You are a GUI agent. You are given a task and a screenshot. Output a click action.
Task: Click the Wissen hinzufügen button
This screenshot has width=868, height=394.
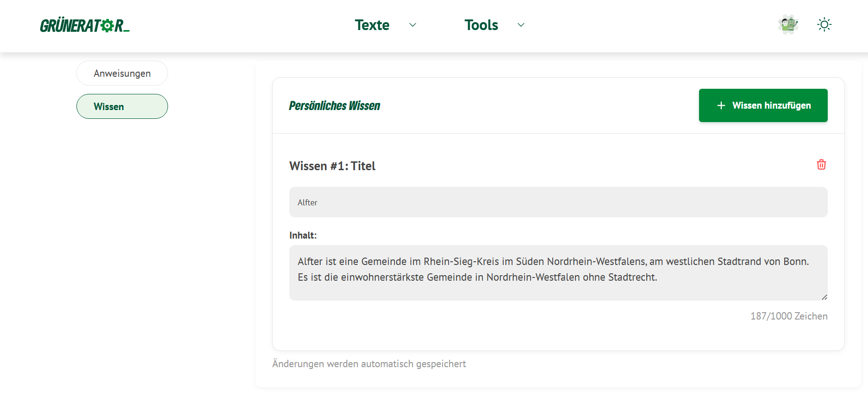(x=763, y=105)
